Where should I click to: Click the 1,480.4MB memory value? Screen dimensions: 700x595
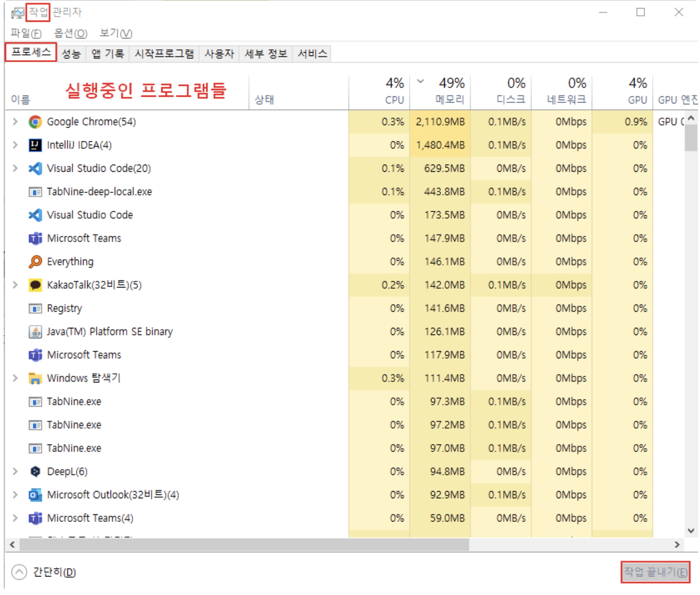pos(440,145)
